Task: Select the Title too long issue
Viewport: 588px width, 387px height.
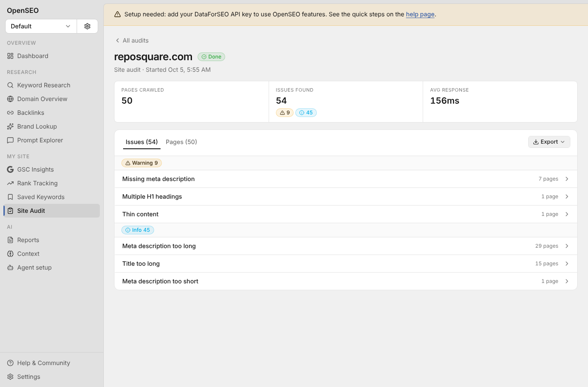Action: pos(346,264)
